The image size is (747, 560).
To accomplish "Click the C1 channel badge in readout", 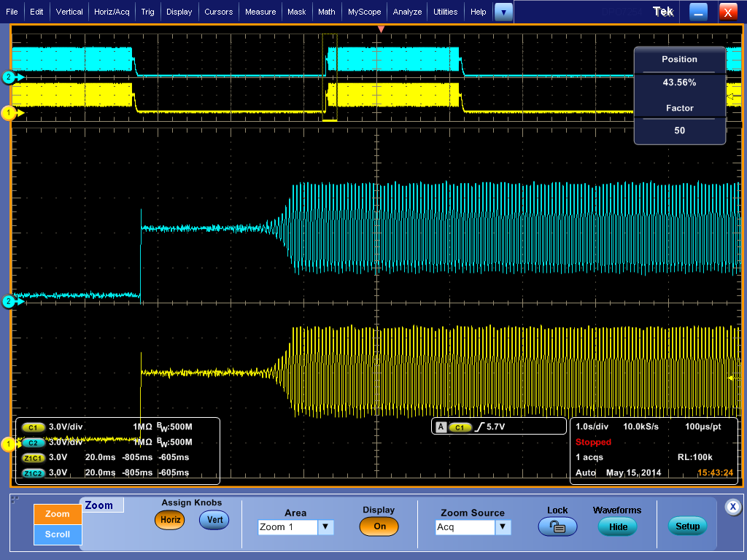I will coord(34,427).
